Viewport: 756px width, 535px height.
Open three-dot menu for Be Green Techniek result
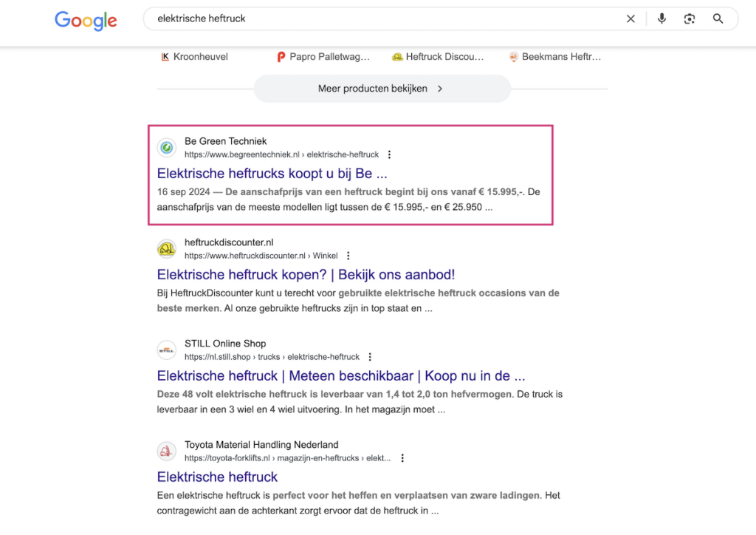390,155
